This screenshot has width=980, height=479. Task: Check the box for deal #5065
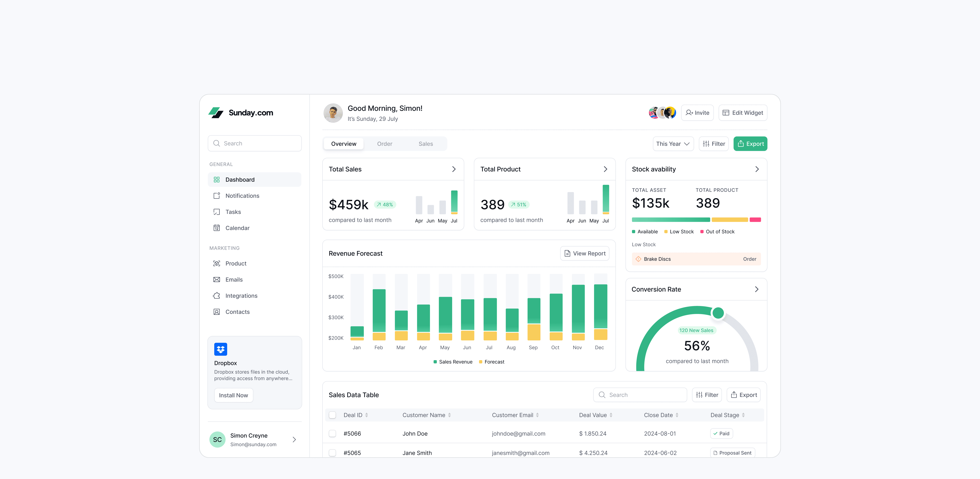[x=332, y=453]
